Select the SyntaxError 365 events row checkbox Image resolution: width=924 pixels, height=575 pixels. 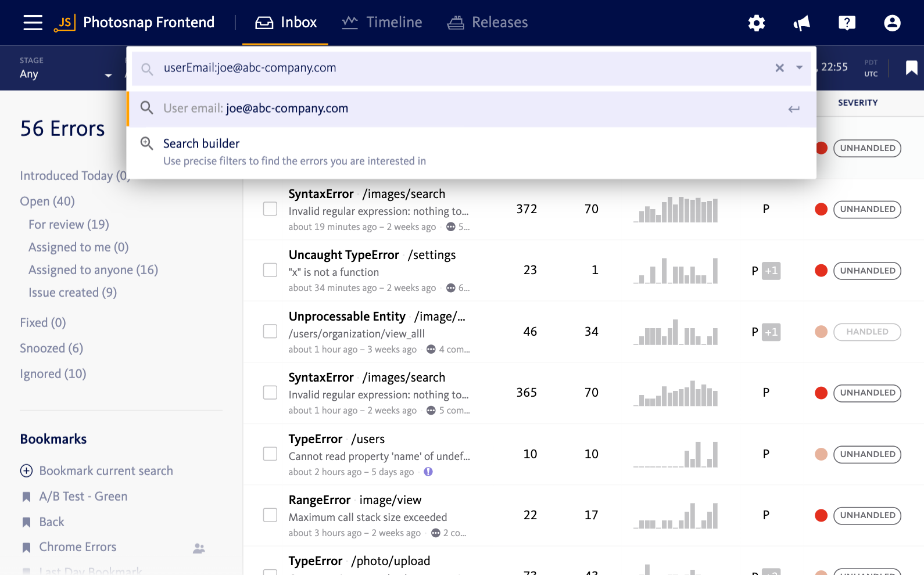coord(270,393)
